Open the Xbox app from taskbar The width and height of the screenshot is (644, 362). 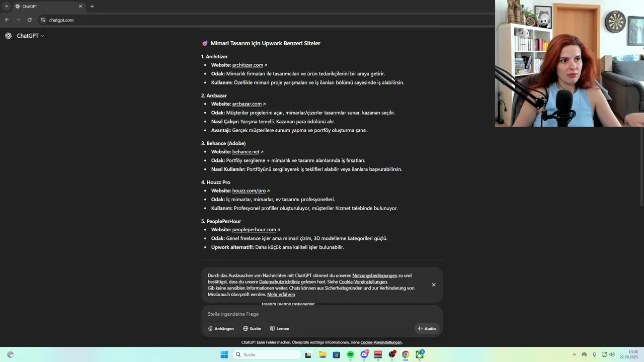(x=420, y=354)
